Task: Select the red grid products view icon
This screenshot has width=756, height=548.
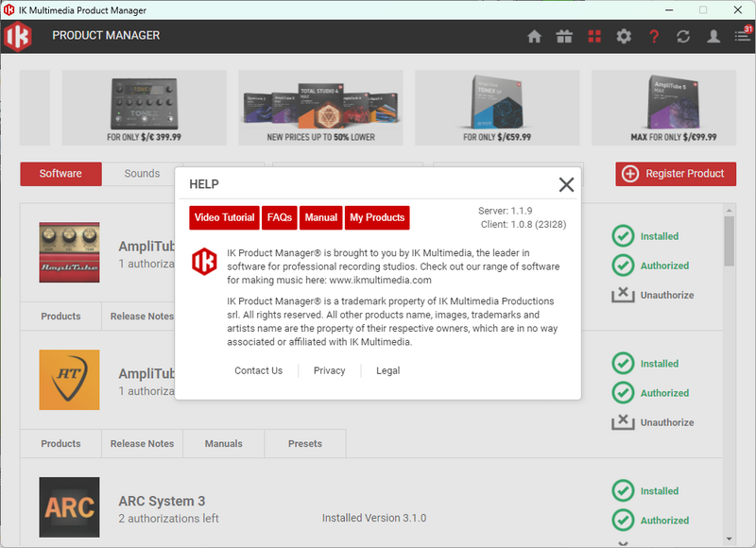Action: pos(594,36)
